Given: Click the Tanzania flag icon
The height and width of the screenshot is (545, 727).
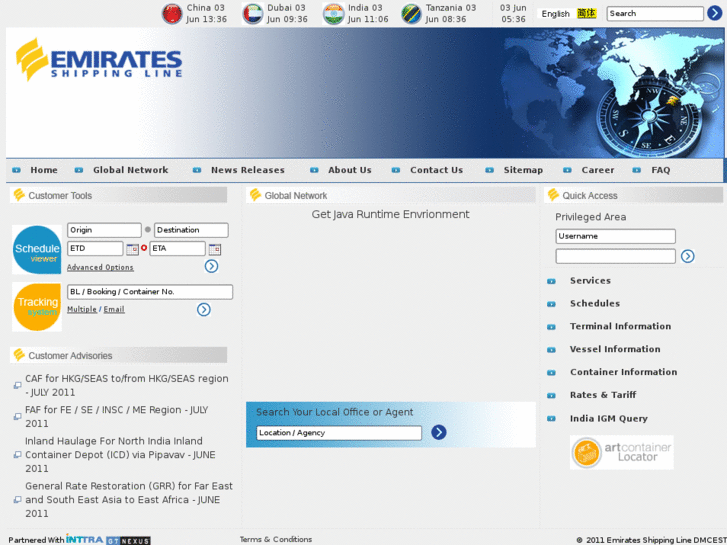Looking at the screenshot, I should tap(411, 13).
